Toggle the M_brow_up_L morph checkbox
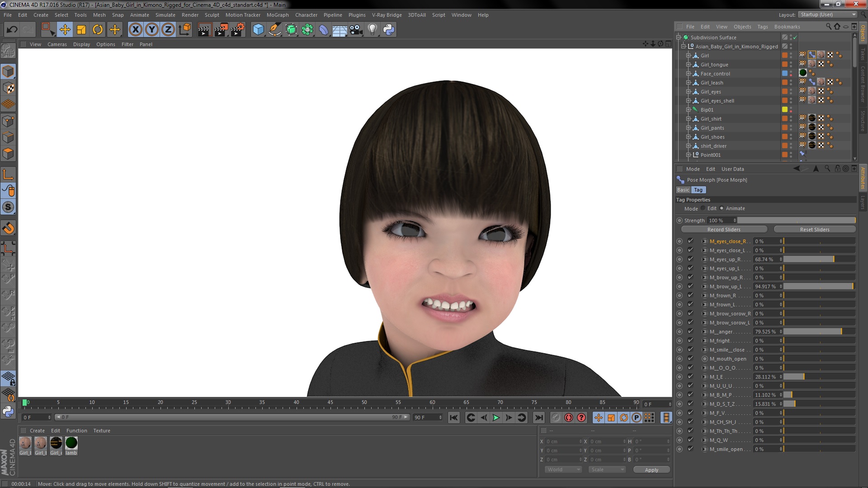 tap(690, 286)
